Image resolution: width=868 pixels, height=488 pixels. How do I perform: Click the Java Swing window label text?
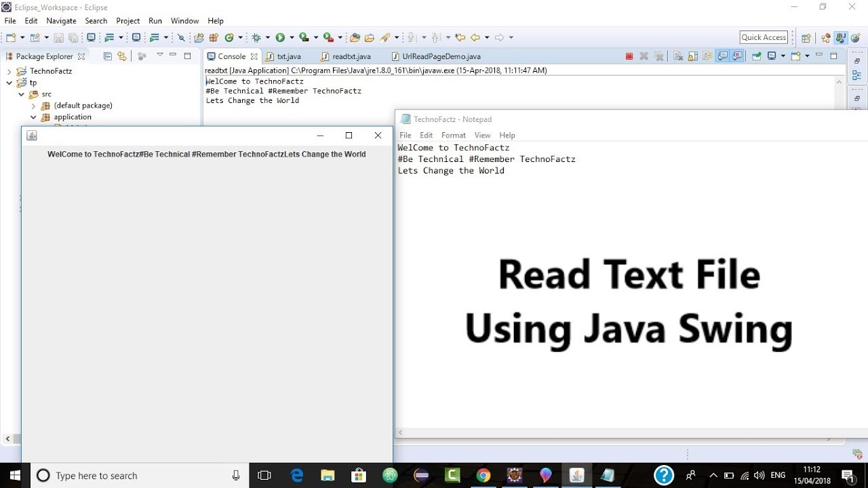pos(207,155)
